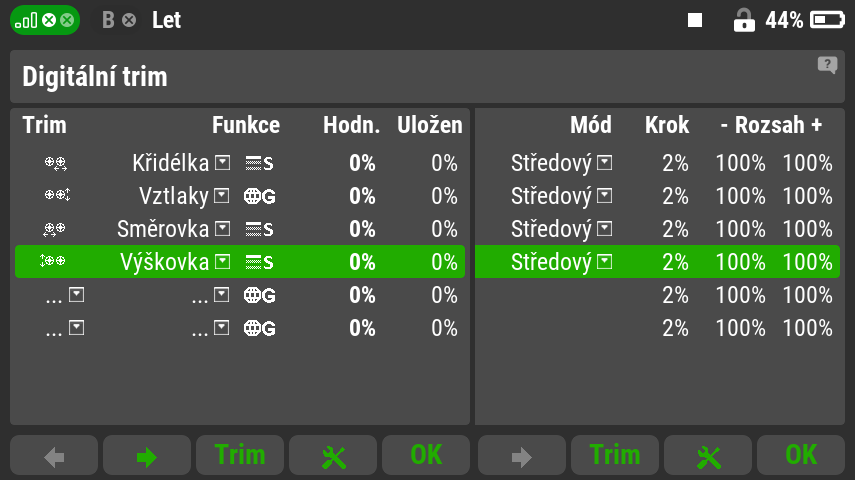Click the right tools wrench icon button

(708, 455)
